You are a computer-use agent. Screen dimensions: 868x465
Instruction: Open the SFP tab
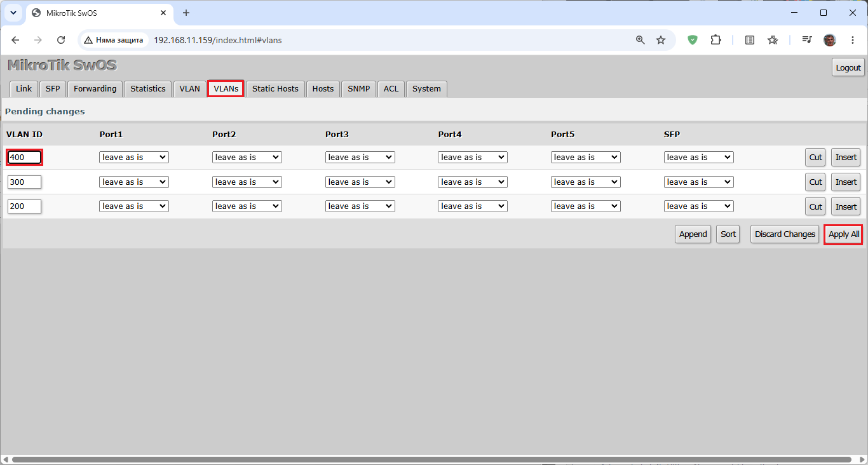(x=53, y=89)
